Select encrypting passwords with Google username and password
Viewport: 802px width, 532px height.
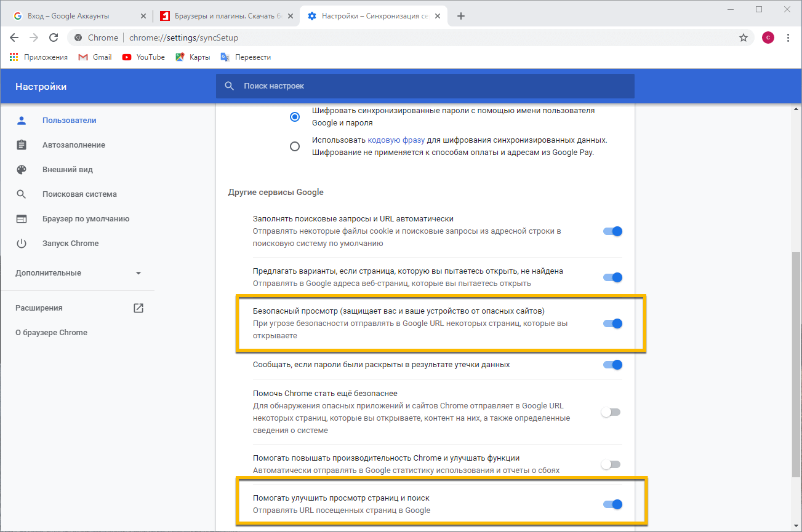click(295, 117)
